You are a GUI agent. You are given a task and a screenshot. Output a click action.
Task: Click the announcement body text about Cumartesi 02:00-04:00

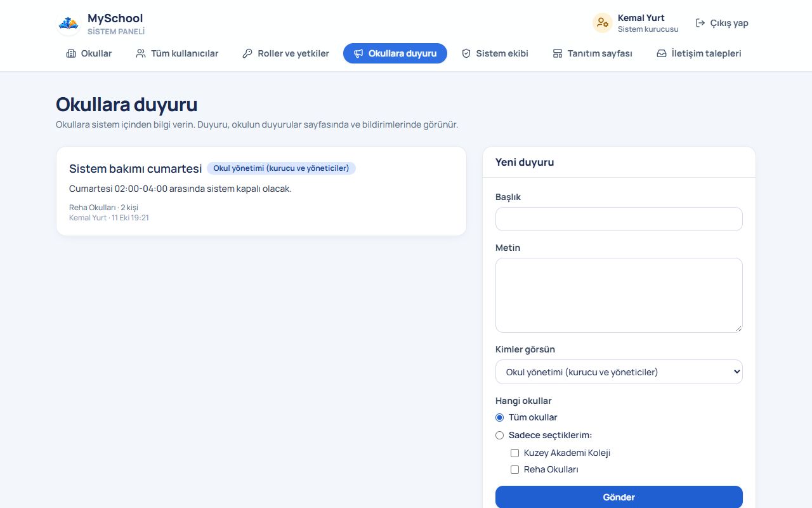coord(180,189)
